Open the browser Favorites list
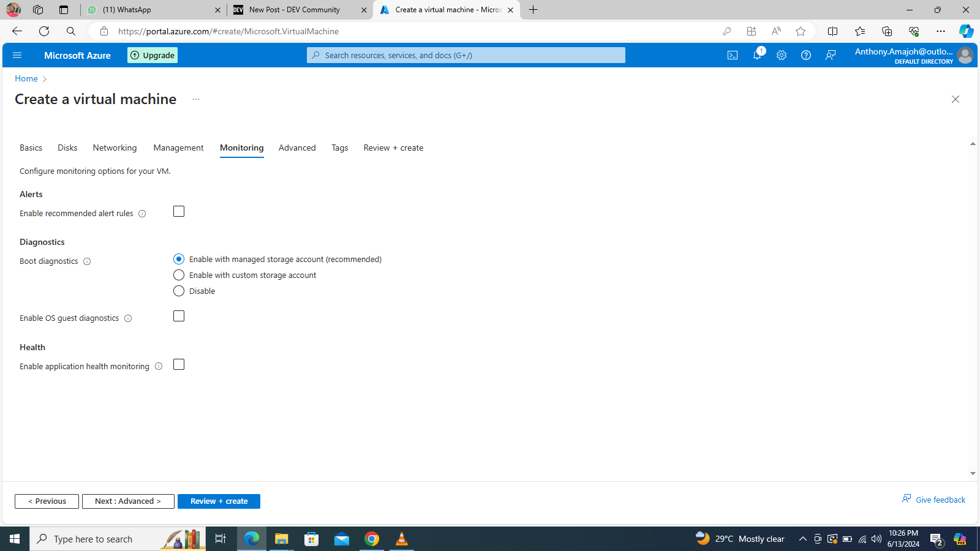The height and width of the screenshot is (551, 980). tap(860, 31)
